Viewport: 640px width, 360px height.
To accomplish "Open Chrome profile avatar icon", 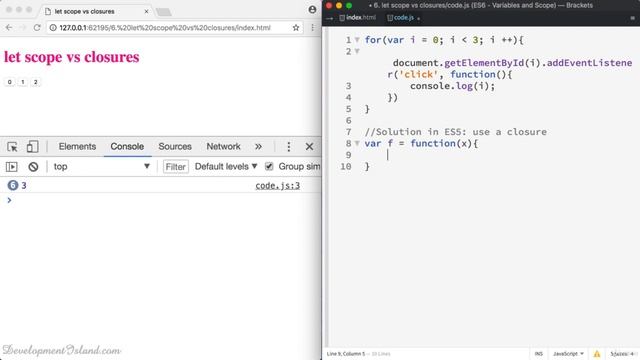I will tap(312, 9).
